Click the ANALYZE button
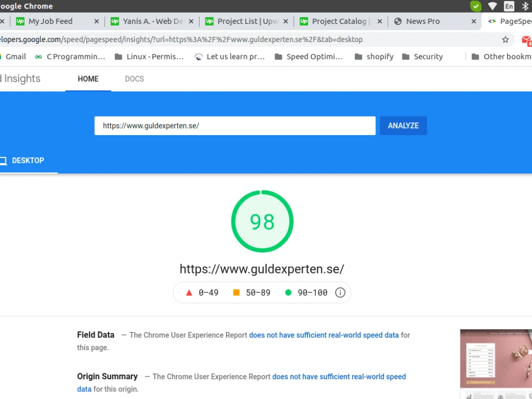The image size is (532, 399). point(403,126)
